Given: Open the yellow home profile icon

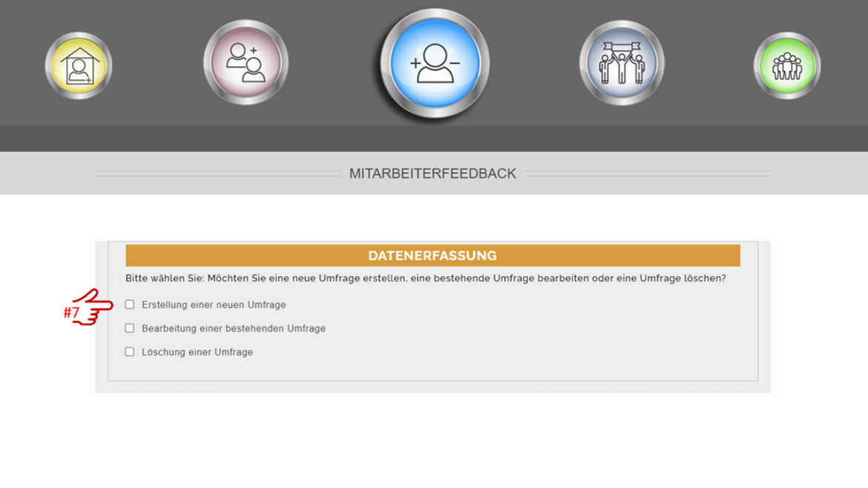Looking at the screenshot, I should 79,66.
